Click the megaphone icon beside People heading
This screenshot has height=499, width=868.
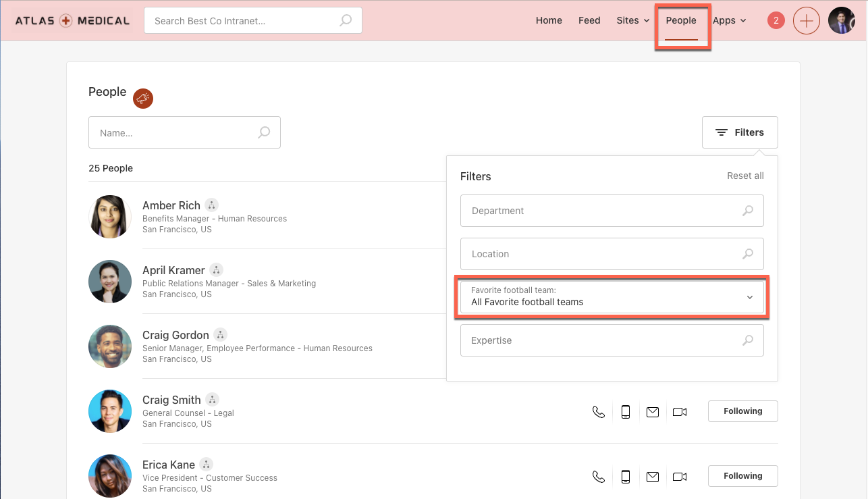click(x=143, y=99)
